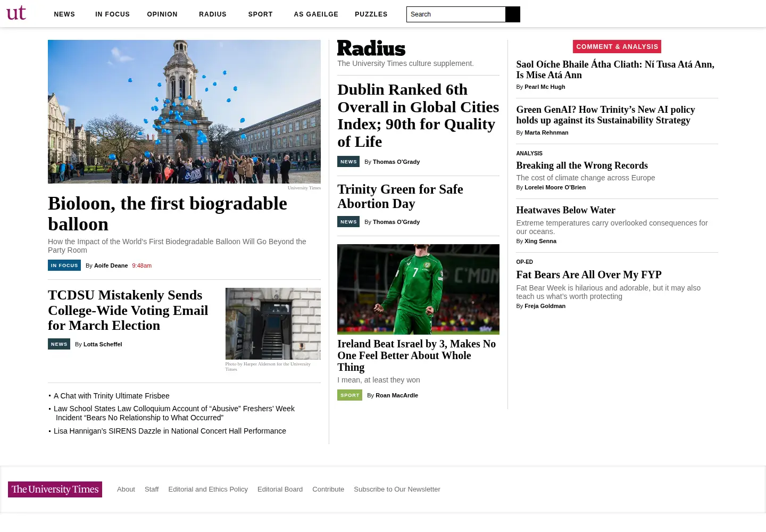Viewport: 766px width, 532px height.
Task: Open the Puzzles menu item
Action: [x=371, y=14]
